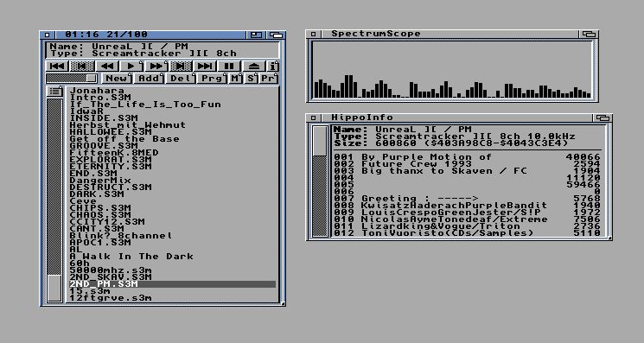This screenshot has width=644, height=343.
Task: Select CCITY12.S3M in the playlist
Action: point(173,221)
